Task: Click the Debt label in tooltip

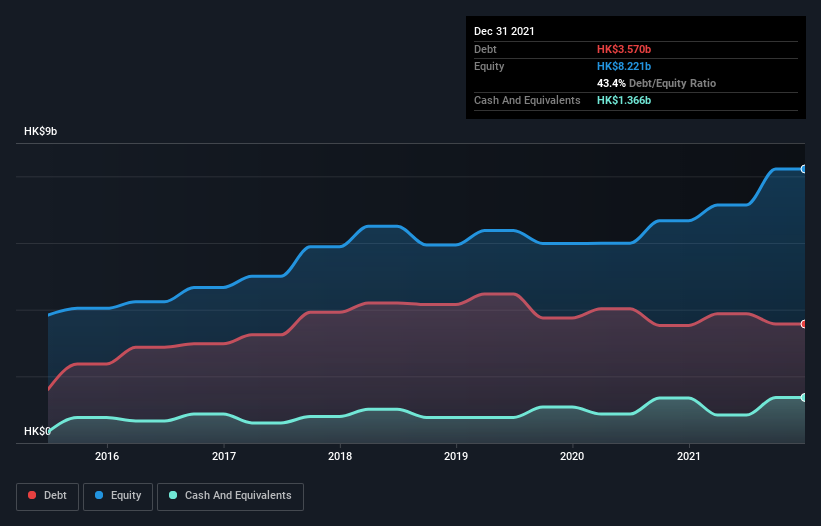Action: point(485,49)
